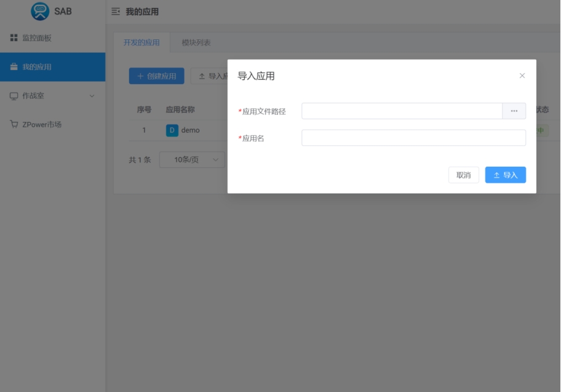Open the demo application name

[x=190, y=130]
